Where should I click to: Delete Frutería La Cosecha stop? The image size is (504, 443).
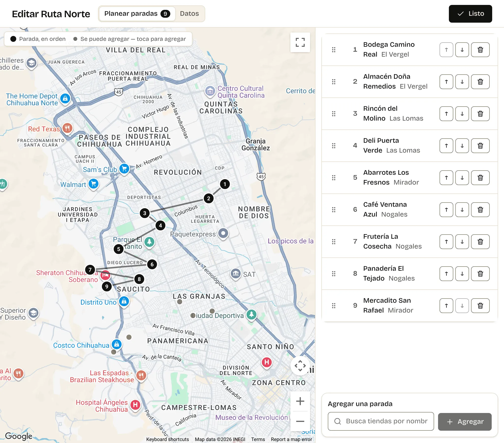(x=480, y=242)
